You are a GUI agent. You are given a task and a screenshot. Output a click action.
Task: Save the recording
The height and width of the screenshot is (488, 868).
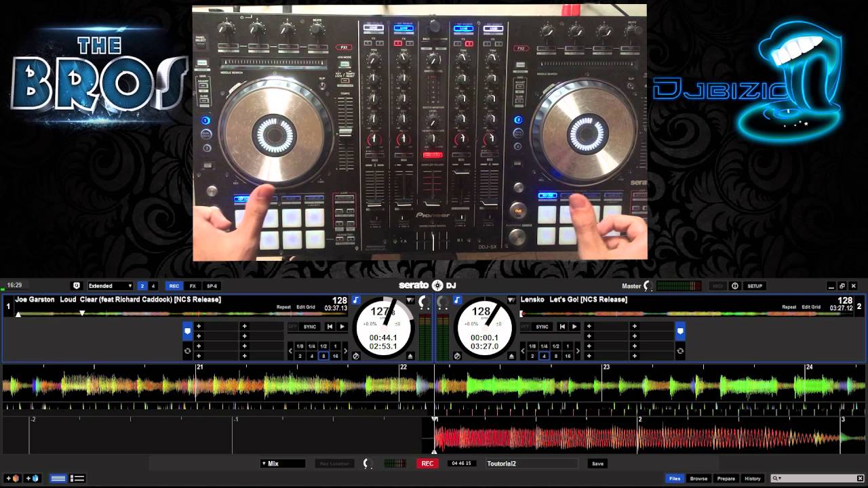pyautogui.click(x=597, y=464)
